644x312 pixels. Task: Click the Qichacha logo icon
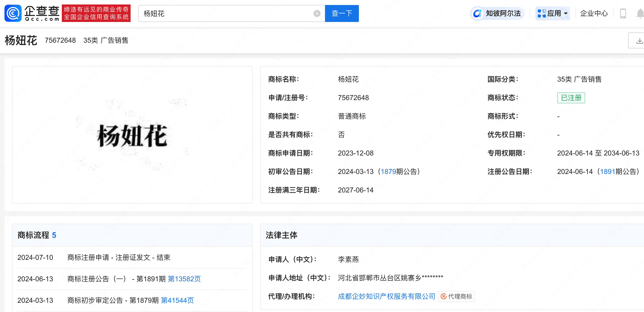[x=13, y=13]
